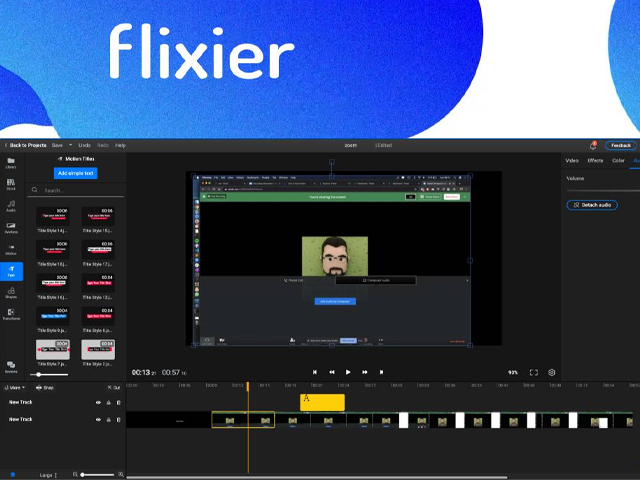The width and height of the screenshot is (640, 480).
Task: Click the fast forward button
Action: pos(364,372)
